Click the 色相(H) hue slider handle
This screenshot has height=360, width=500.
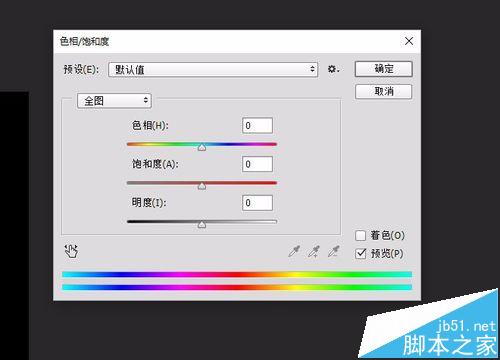(x=202, y=147)
